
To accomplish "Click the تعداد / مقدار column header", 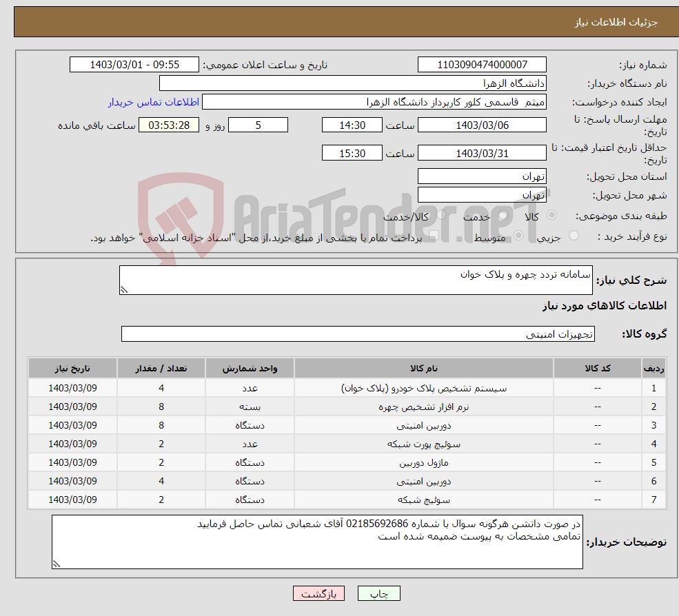I will tap(161, 369).
